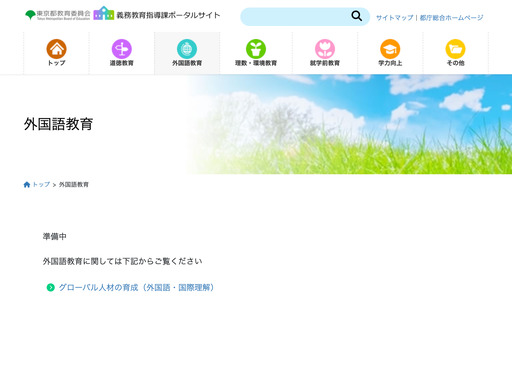512x384 pixels.
Task: Select the 理数・環境教育 menu label
Action: [256, 63]
